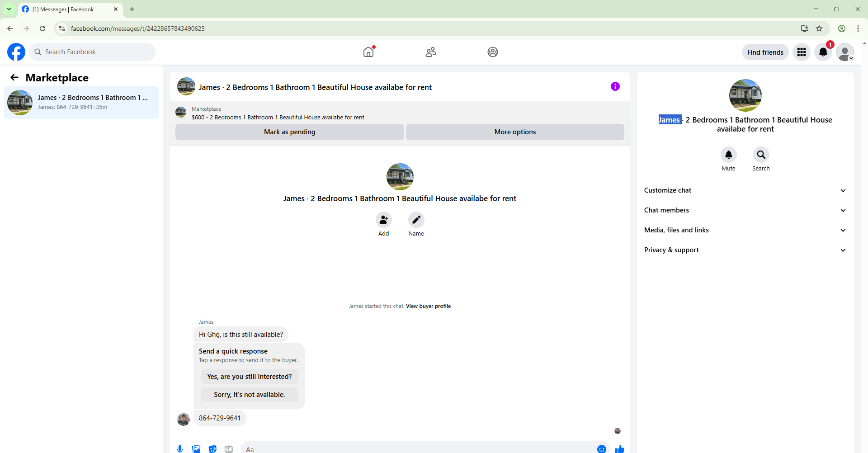Open the account profile avatar menu
The width and height of the screenshot is (868, 453).
[x=845, y=52]
